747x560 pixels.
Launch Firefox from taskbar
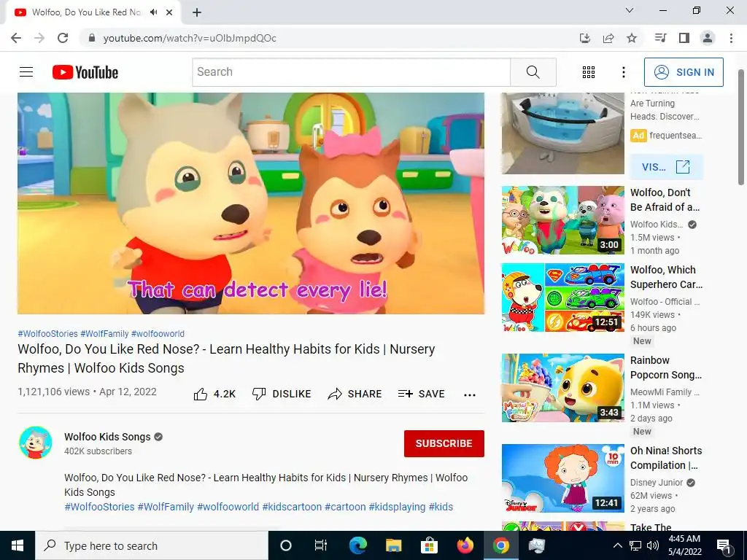click(x=465, y=545)
